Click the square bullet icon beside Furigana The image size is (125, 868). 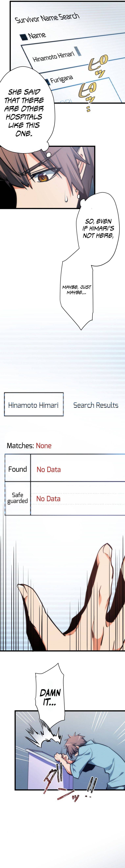(47, 82)
